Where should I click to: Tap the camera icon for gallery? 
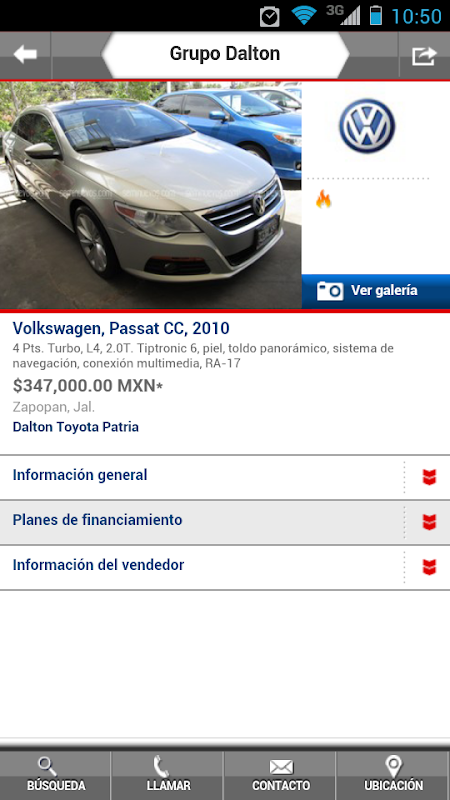(x=330, y=291)
